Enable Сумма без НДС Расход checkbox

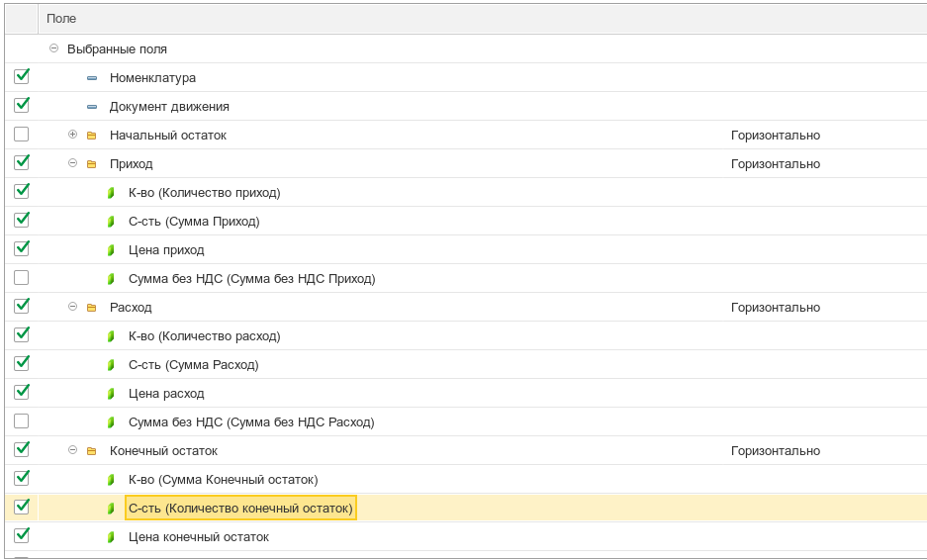tap(22, 421)
